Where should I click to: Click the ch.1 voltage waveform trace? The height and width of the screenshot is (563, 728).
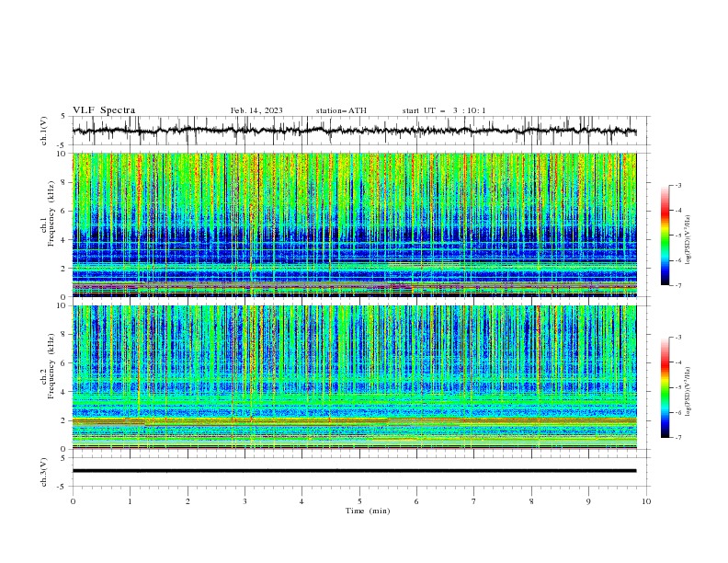(x=354, y=131)
